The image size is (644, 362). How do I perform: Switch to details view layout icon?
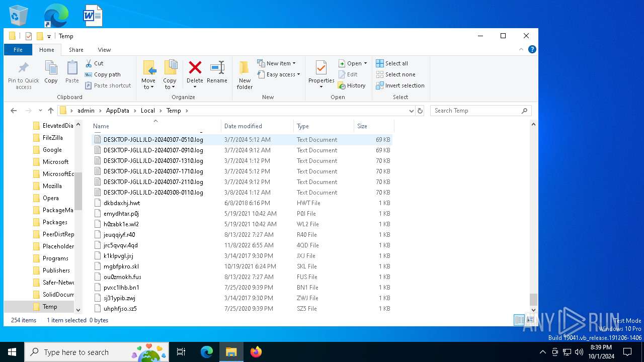coord(519,320)
